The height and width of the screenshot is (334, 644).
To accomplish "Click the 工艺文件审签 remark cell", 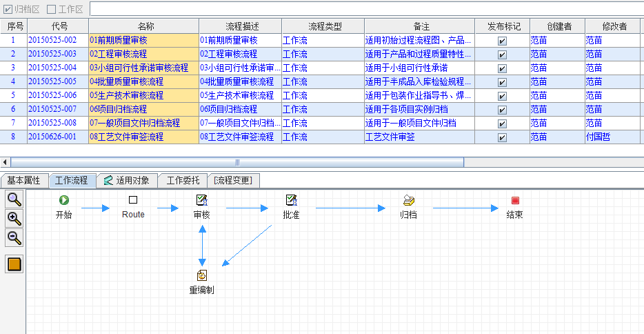I will [419, 137].
